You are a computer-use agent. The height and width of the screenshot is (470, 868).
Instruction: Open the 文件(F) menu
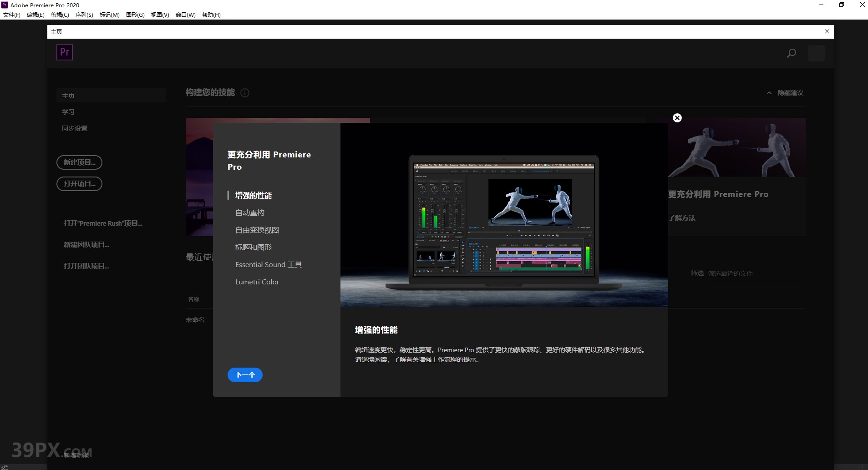pos(12,15)
